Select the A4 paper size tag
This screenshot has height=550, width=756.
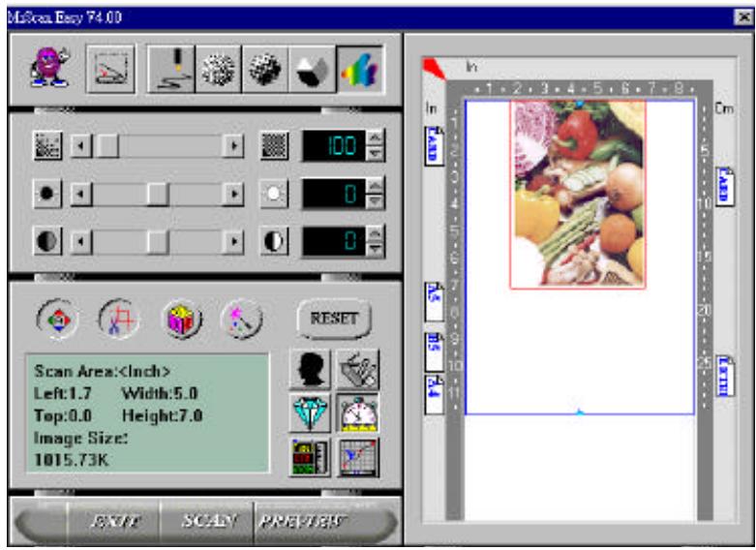434,394
